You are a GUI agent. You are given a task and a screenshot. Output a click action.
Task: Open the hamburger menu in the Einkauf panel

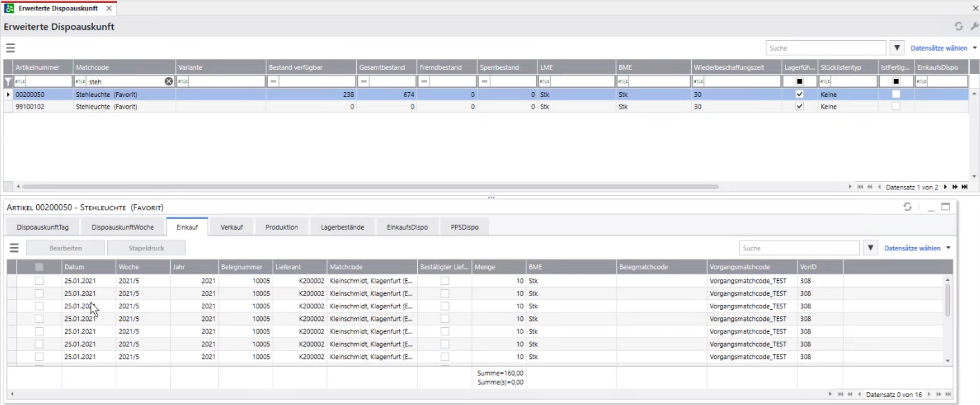pyautogui.click(x=14, y=248)
